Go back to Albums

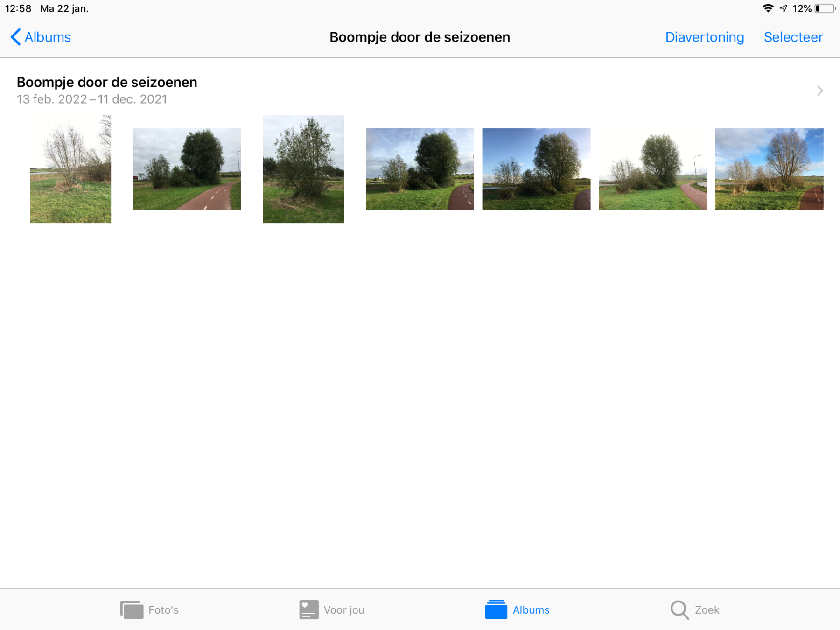(41, 37)
